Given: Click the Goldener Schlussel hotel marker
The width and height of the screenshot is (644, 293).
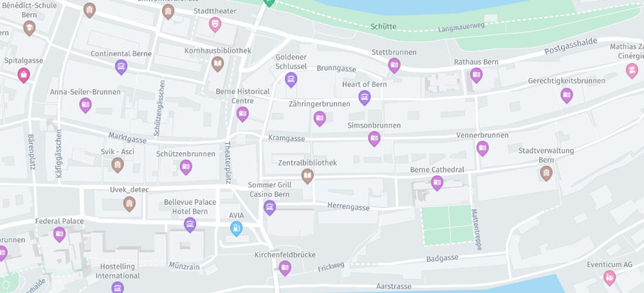Looking at the screenshot, I should 291,80.
